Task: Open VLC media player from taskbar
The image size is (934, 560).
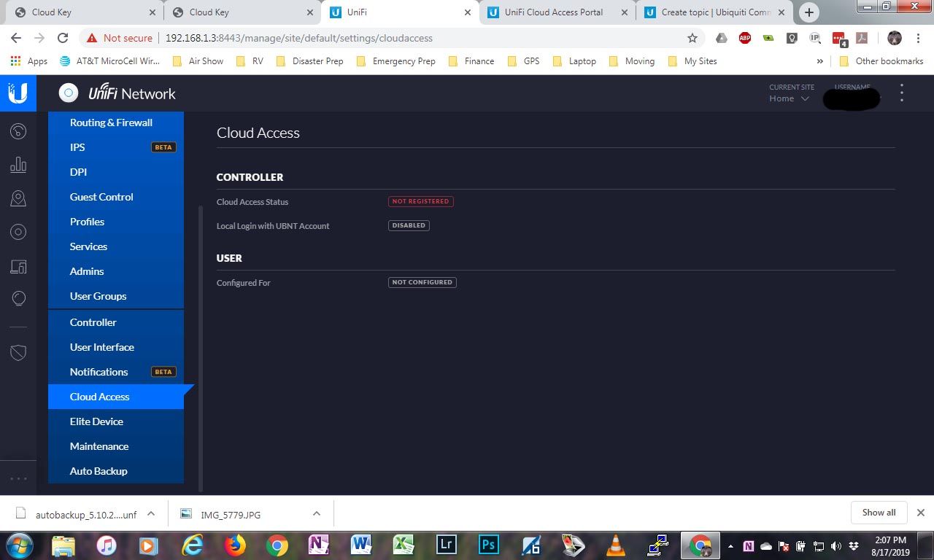Action: pos(616,545)
